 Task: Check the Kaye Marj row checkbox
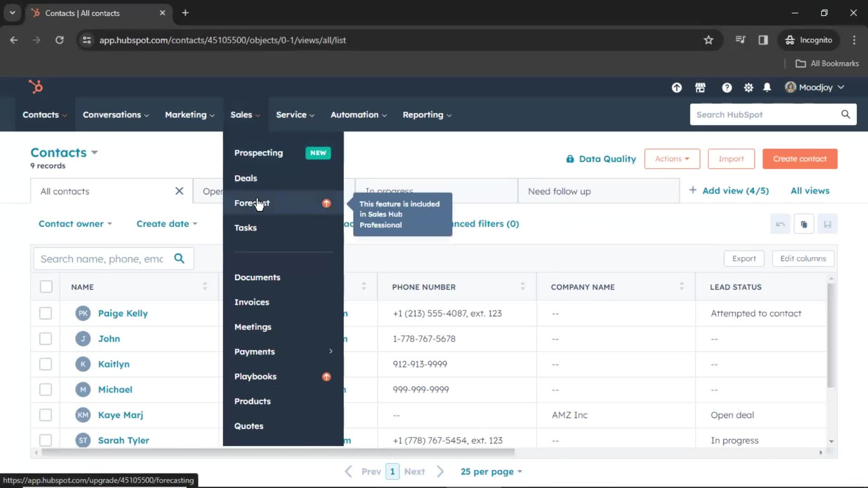46,415
